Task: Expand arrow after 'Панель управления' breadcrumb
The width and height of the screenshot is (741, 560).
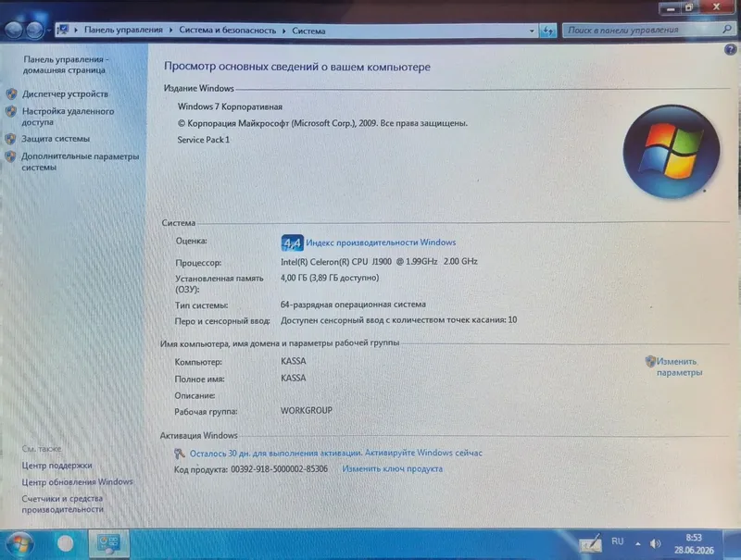Action: pyautogui.click(x=170, y=31)
